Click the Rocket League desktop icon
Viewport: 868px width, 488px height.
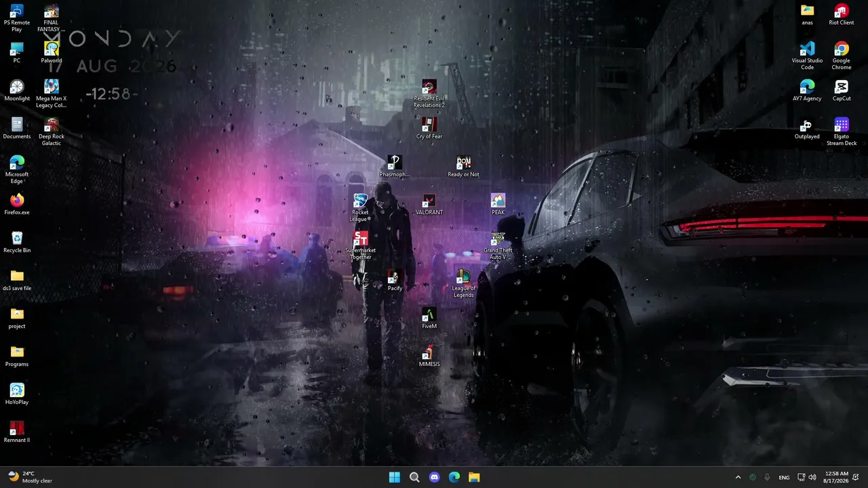360,208
